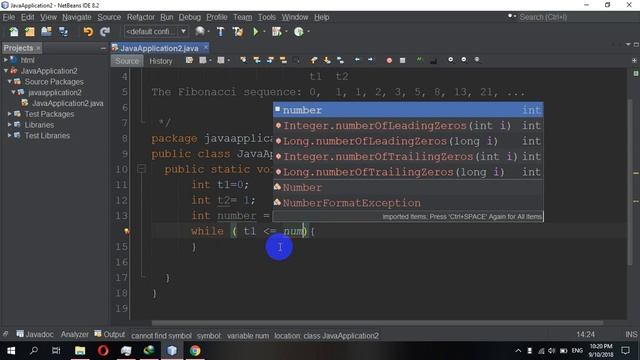The image size is (640, 360).
Task: Click the zoom in icon in editor toolbar
Action: click(450, 60)
